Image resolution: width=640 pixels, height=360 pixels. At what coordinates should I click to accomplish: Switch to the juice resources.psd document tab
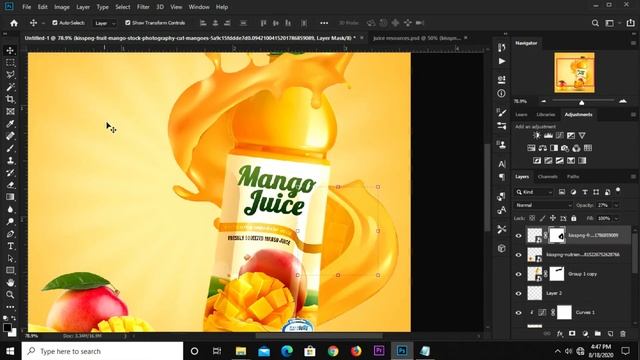[x=417, y=38]
